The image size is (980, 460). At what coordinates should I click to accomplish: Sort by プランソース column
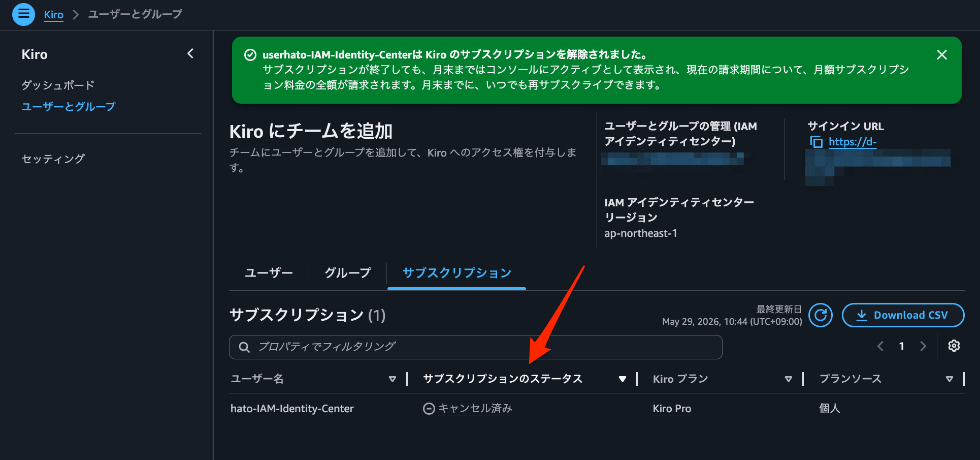(x=950, y=379)
